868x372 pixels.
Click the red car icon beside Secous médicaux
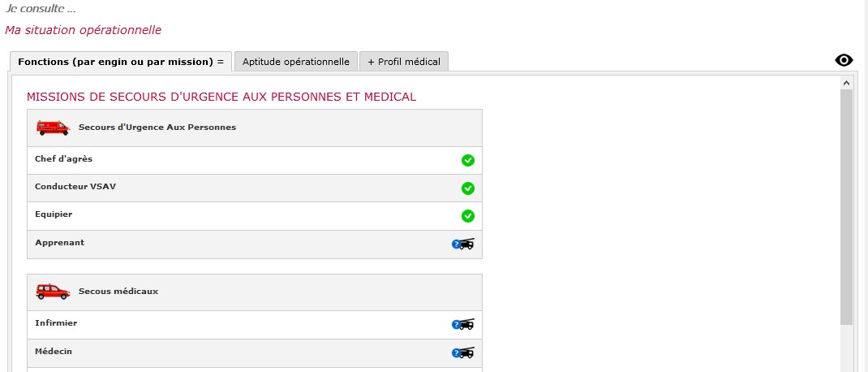54,292
